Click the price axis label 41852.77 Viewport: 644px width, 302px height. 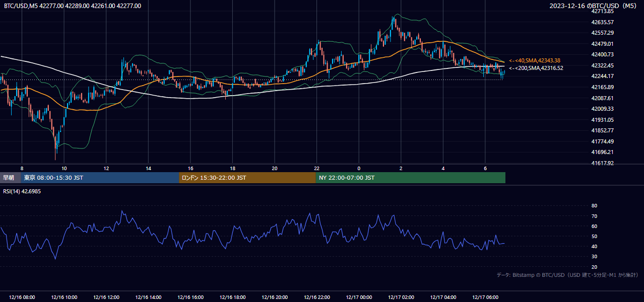click(602, 130)
